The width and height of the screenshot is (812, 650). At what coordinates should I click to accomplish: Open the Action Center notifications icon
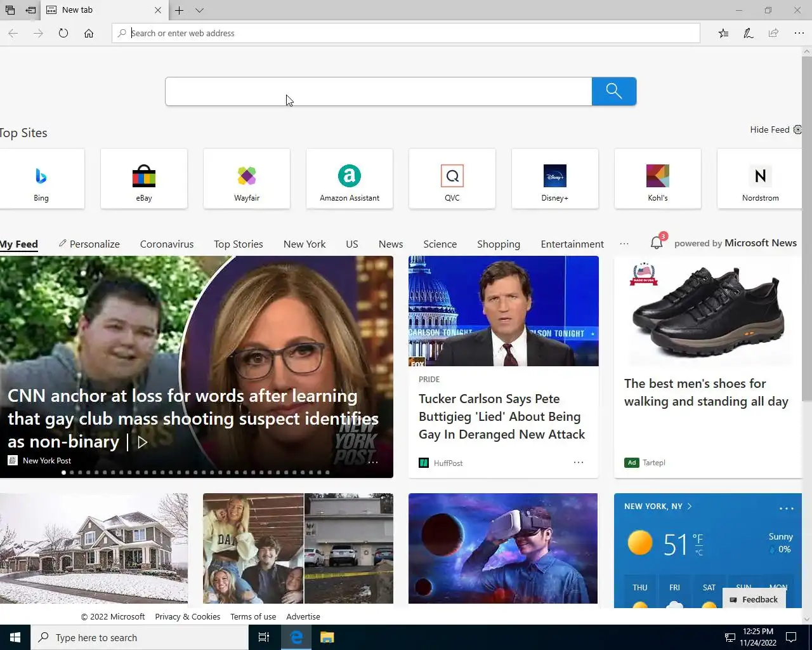(x=791, y=637)
